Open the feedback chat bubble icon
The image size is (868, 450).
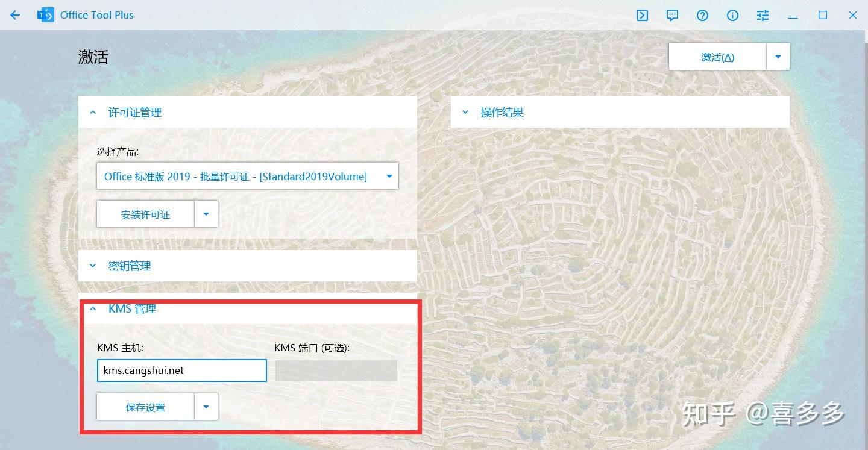tap(673, 15)
